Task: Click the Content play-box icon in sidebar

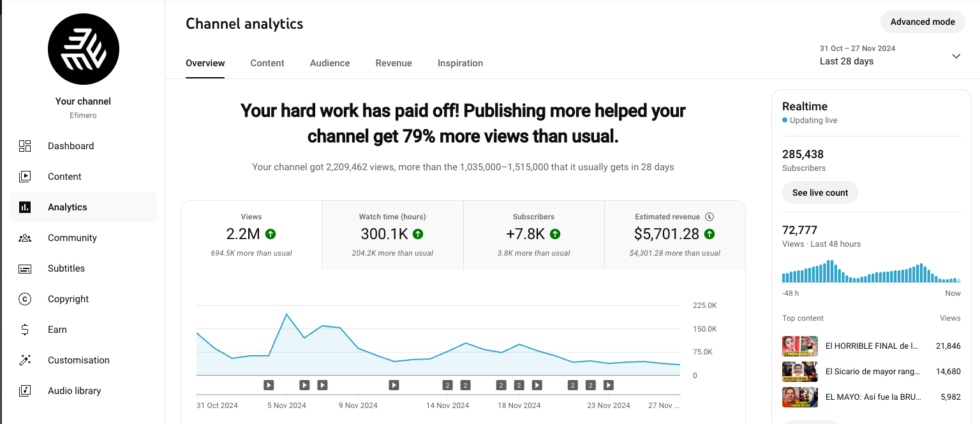Action: point(25,177)
